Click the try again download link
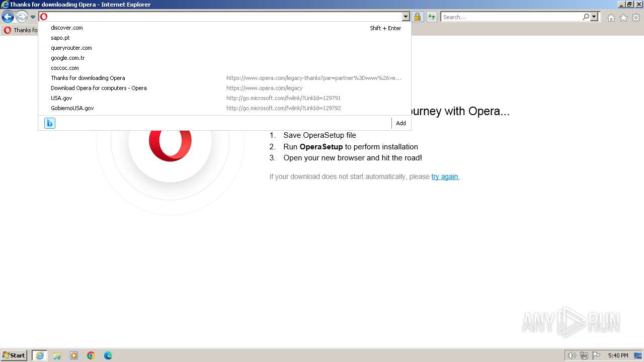This screenshot has height=362, width=644. [445, 176]
